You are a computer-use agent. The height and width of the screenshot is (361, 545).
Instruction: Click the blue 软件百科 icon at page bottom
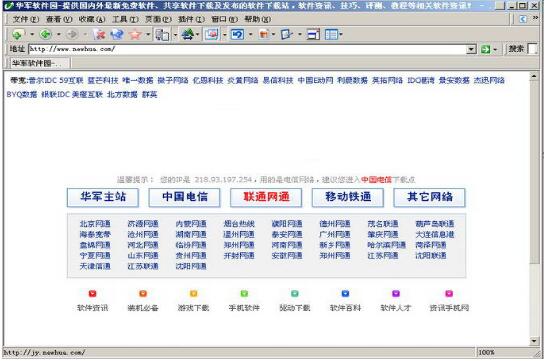click(x=345, y=294)
